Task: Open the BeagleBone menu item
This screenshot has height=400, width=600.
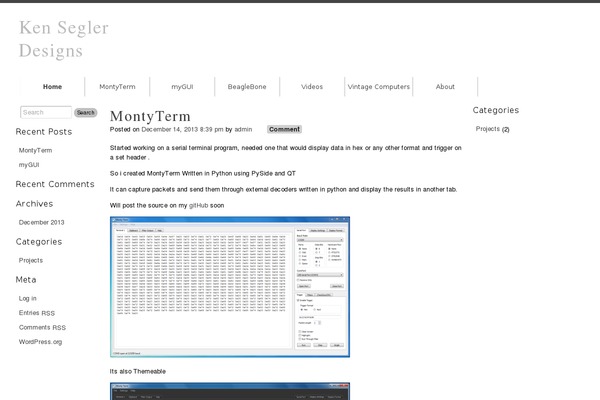Action: tap(247, 87)
